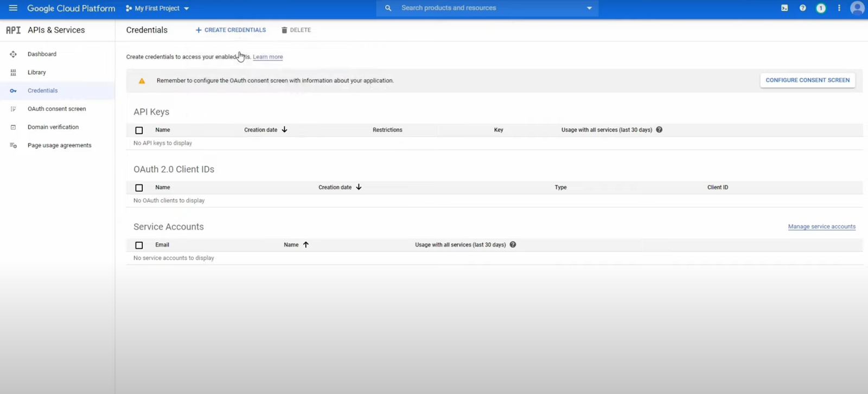Click the Type column header

coord(560,188)
